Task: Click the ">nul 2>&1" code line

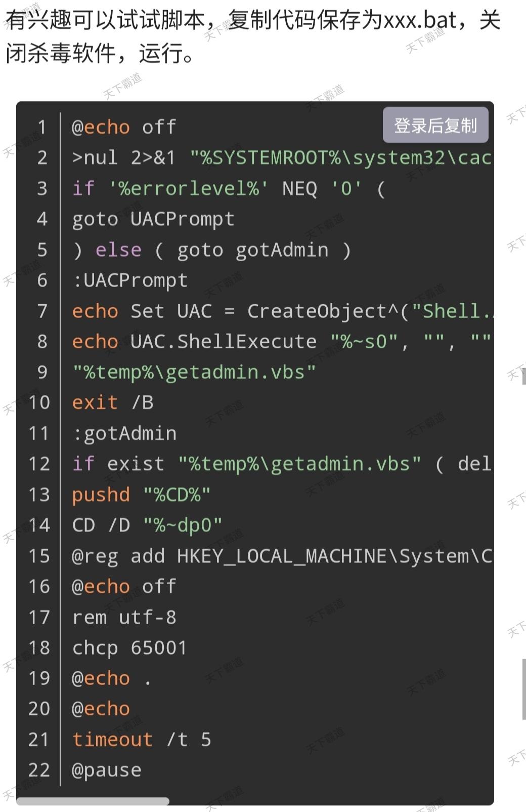Action: (281, 158)
